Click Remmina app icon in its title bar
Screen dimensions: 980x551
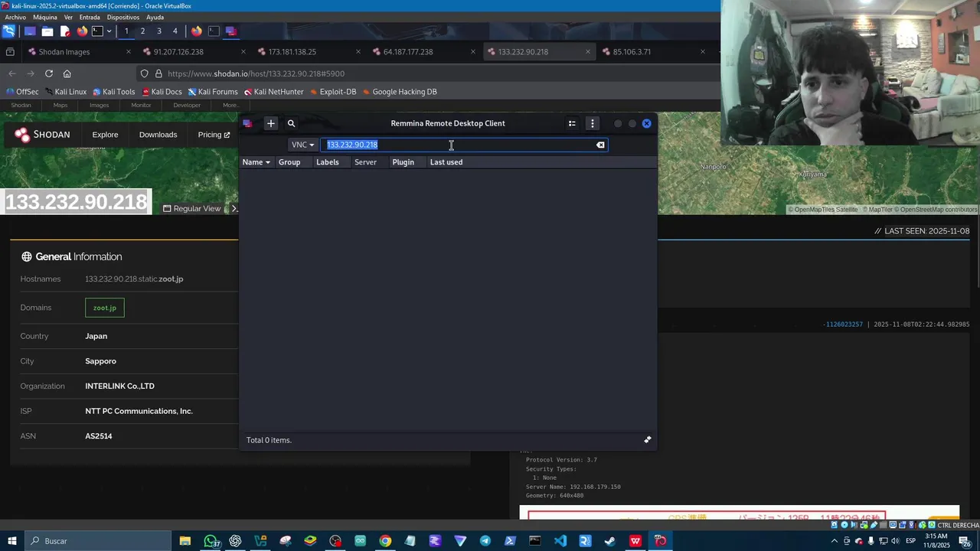pyautogui.click(x=247, y=123)
